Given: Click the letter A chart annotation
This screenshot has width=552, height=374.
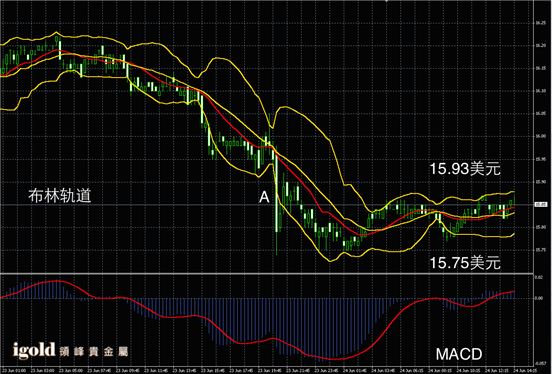Looking at the screenshot, I should click(x=264, y=197).
